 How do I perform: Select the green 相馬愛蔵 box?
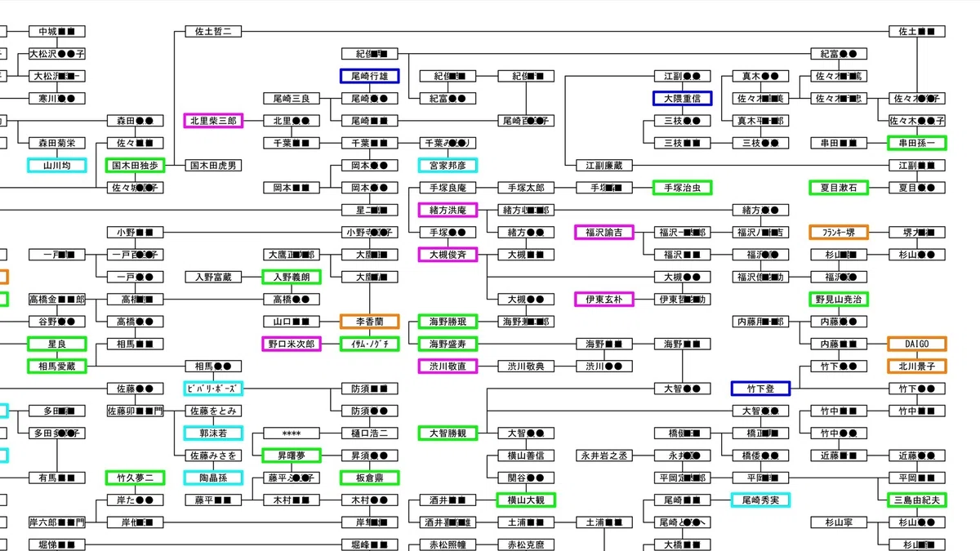(56, 366)
